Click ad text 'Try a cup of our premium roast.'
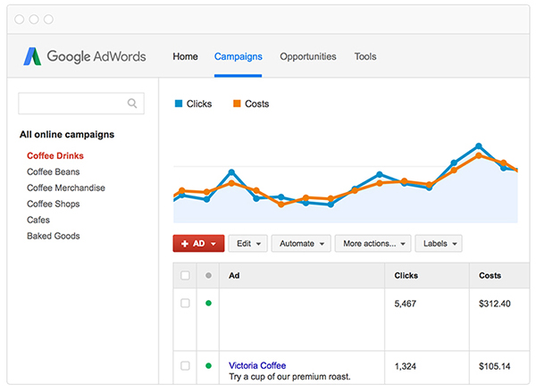Screen dimensions: 536x392 point(289,377)
